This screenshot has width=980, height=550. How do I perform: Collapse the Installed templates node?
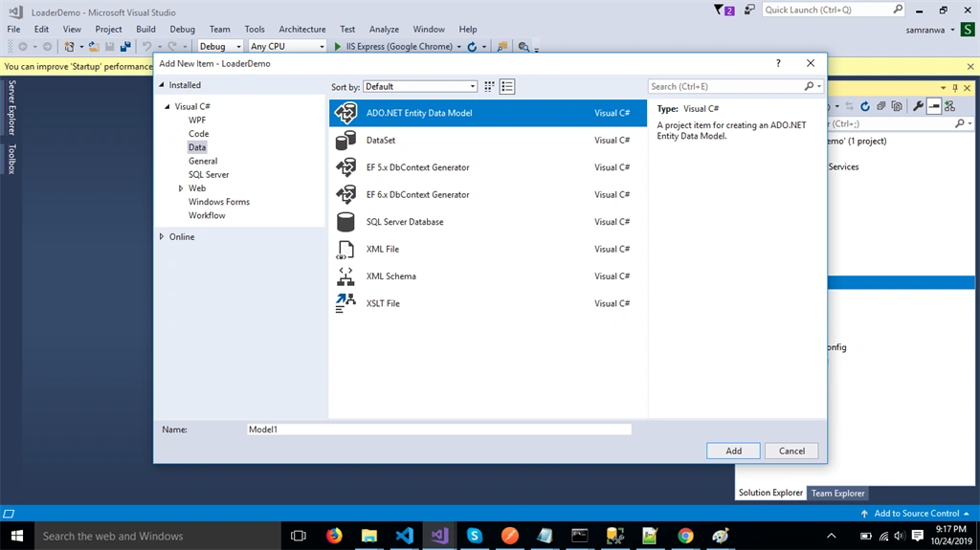tap(162, 85)
